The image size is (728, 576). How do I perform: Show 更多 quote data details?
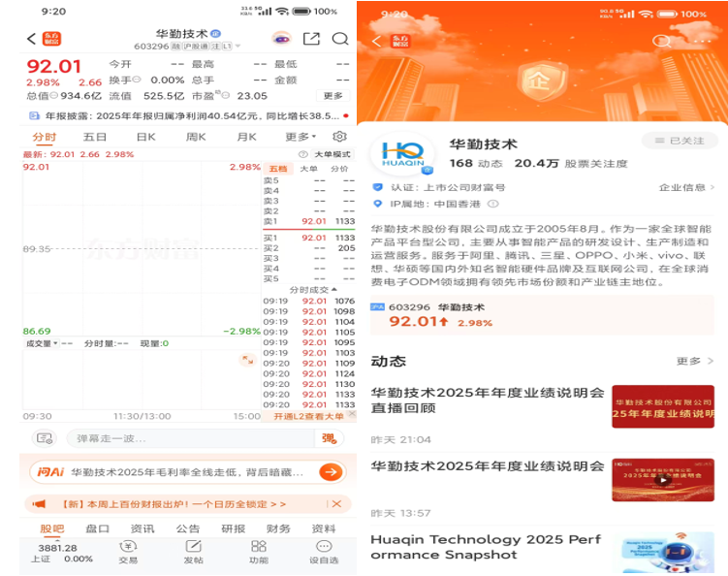point(332,96)
